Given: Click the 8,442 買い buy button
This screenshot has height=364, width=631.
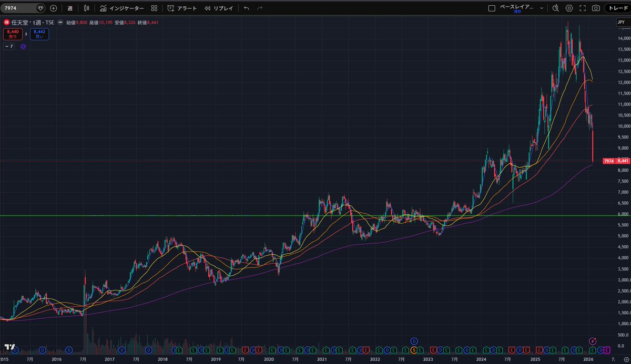Looking at the screenshot, I should 38,35.
